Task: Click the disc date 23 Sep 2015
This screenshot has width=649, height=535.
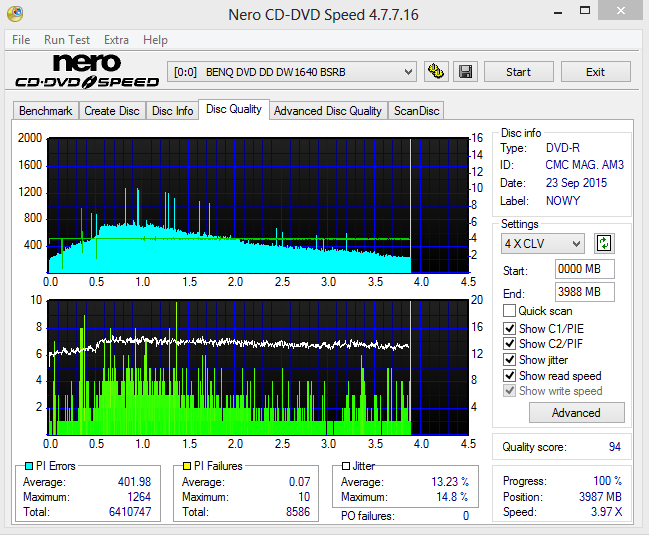Action: click(576, 182)
